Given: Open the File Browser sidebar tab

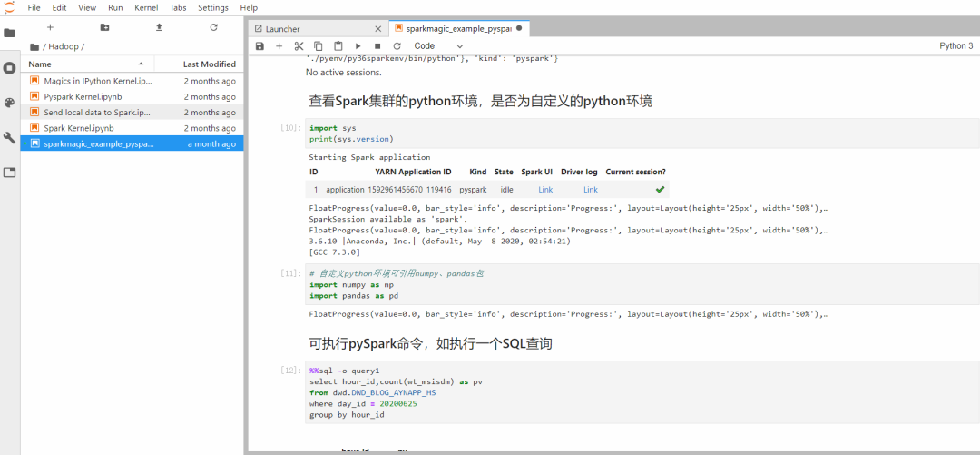Looking at the screenshot, I should click(9, 34).
